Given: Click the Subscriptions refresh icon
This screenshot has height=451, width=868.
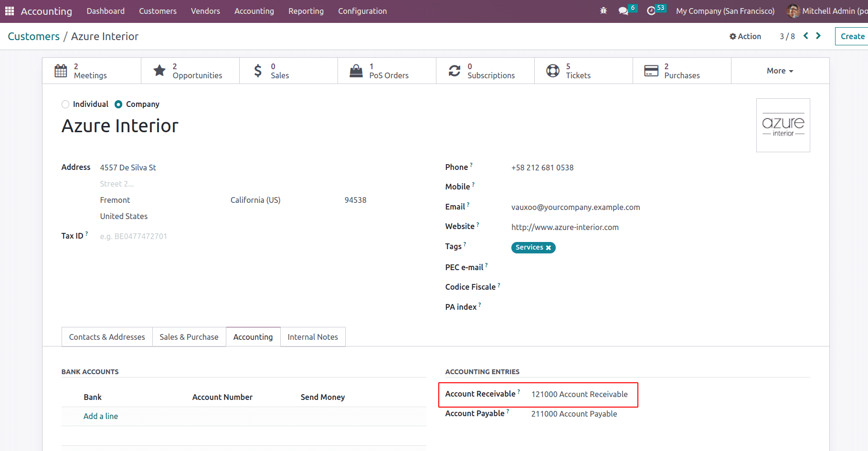Looking at the screenshot, I should click(455, 71).
